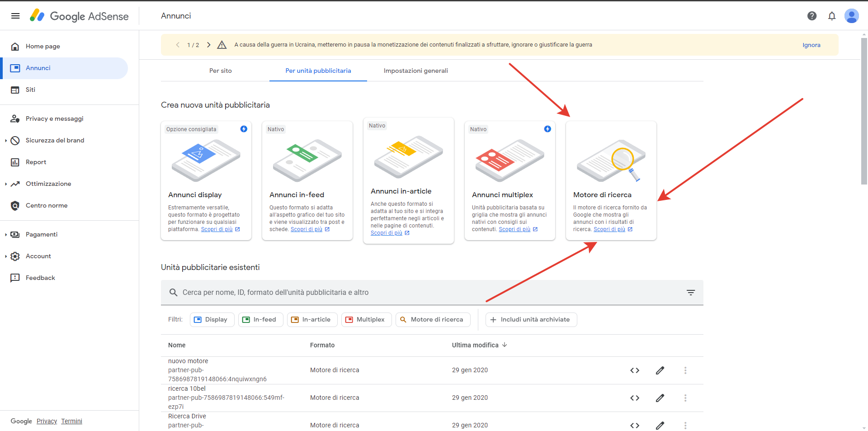Open more options for 'nuovo motore'
This screenshot has height=431, width=868.
685,370
